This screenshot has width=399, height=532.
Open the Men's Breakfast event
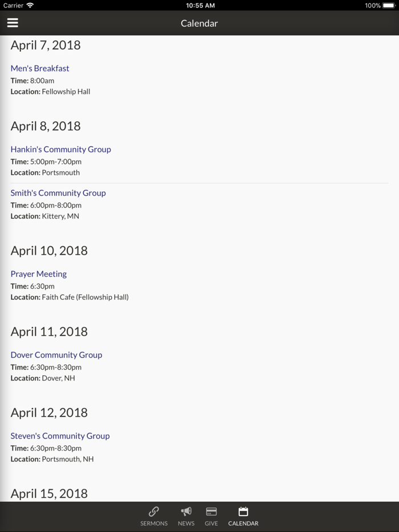tap(40, 68)
